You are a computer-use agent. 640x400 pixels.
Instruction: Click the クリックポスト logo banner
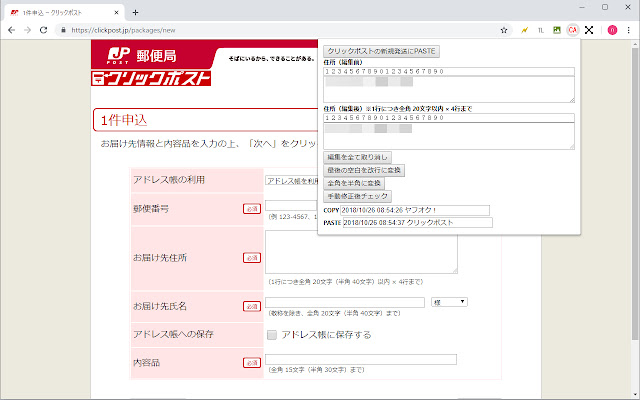pyautogui.click(x=151, y=78)
